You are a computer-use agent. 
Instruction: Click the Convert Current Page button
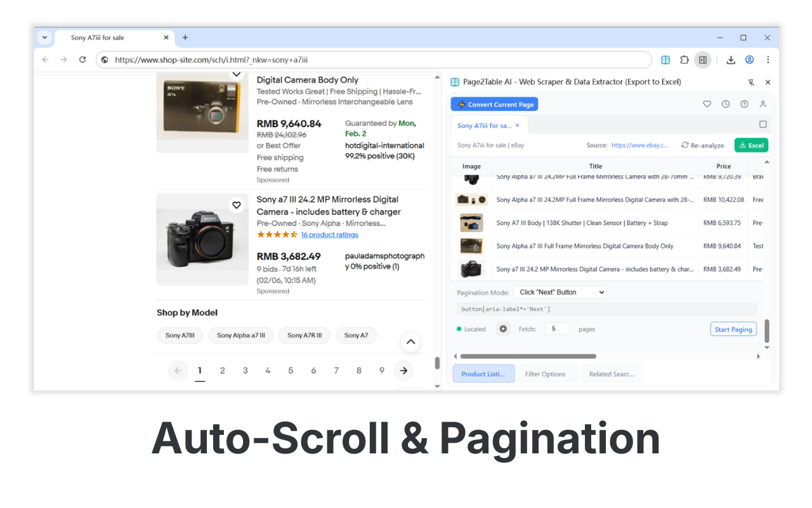pos(494,104)
